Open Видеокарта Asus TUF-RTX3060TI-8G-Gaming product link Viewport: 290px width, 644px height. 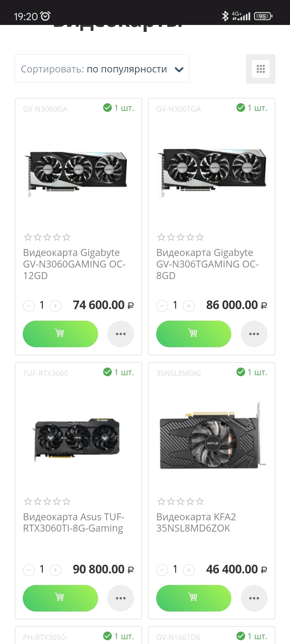tap(74, 522)
